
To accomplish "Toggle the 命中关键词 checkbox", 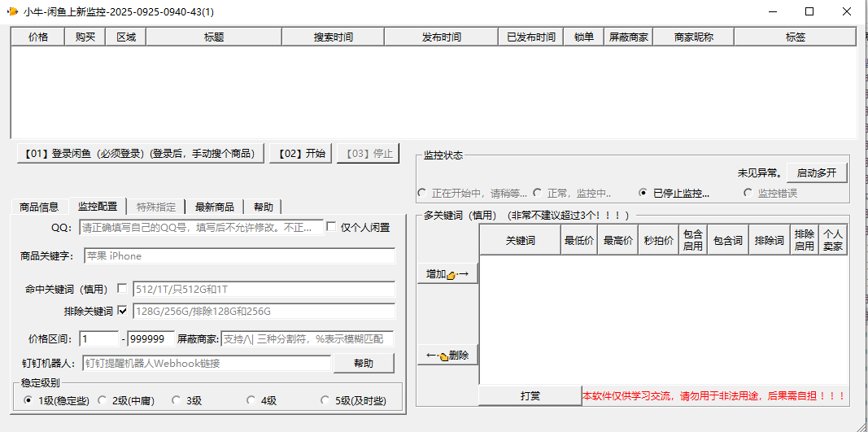I will [122, 289].
